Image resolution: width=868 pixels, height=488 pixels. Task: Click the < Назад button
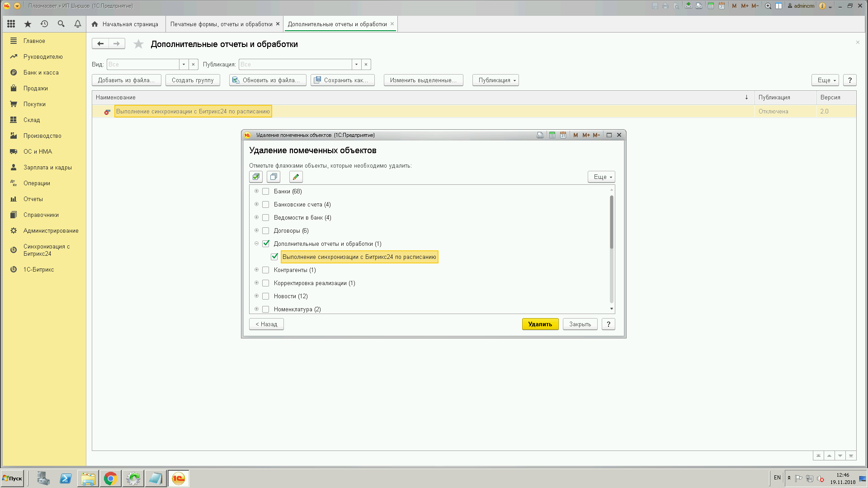[266, 324]
